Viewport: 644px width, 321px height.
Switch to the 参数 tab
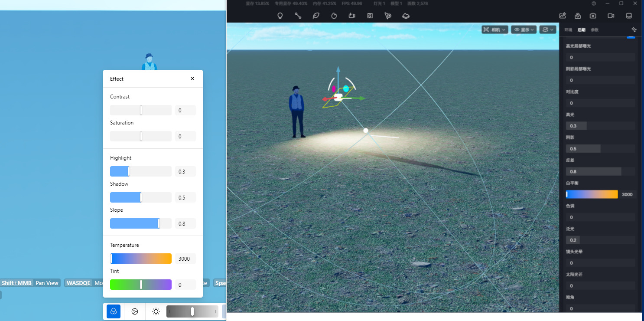595,30
